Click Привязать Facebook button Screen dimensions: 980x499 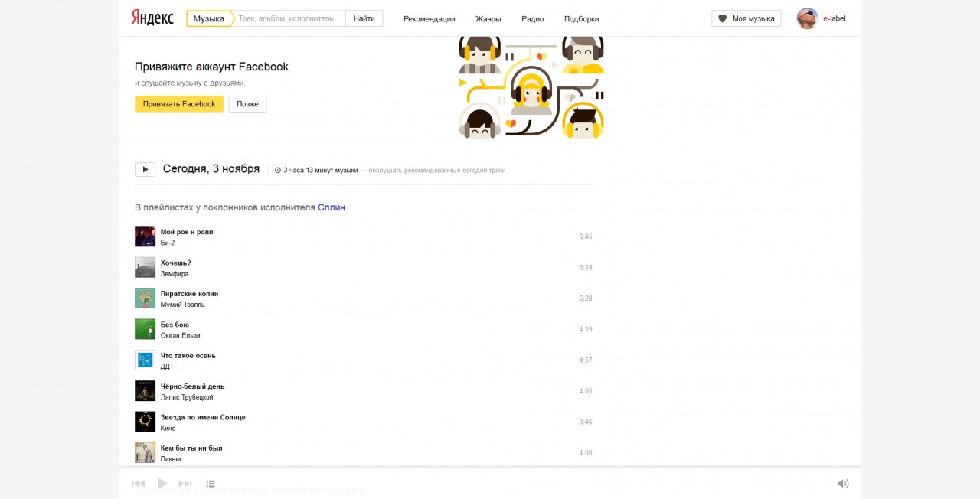(x=179, y=104)
